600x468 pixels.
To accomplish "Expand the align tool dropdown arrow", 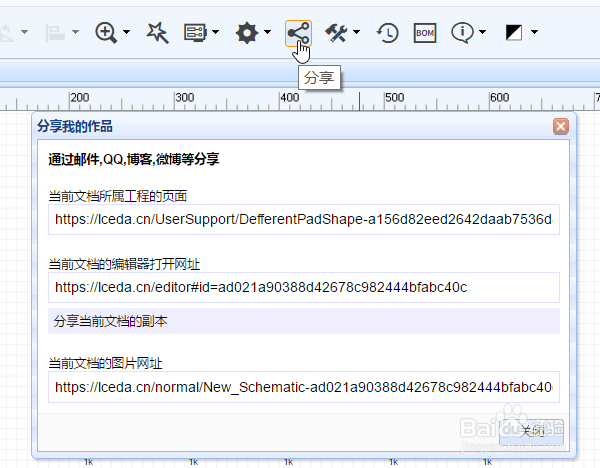I will click(75, 32).
